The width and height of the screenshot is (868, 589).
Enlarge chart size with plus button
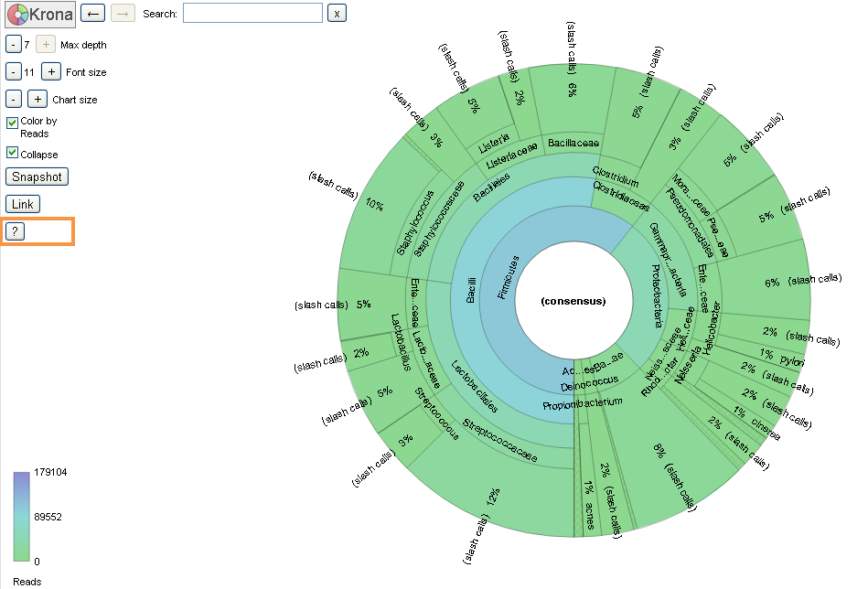tap(38, 99)
